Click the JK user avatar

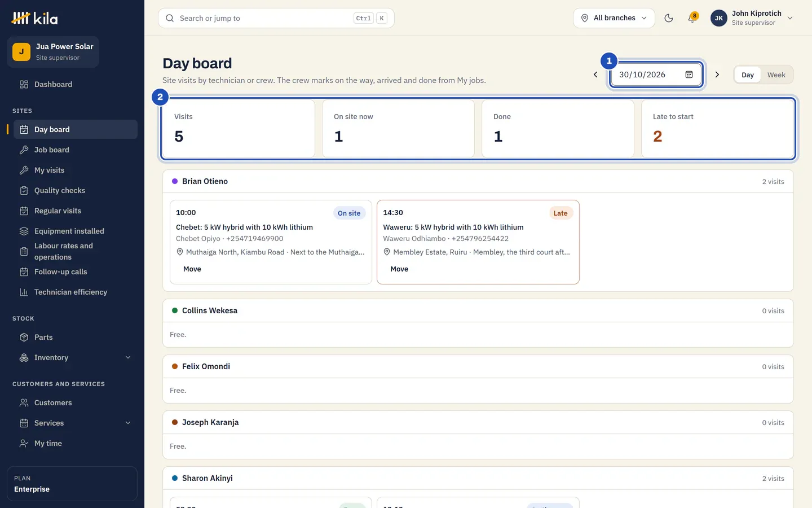[719, 18]
